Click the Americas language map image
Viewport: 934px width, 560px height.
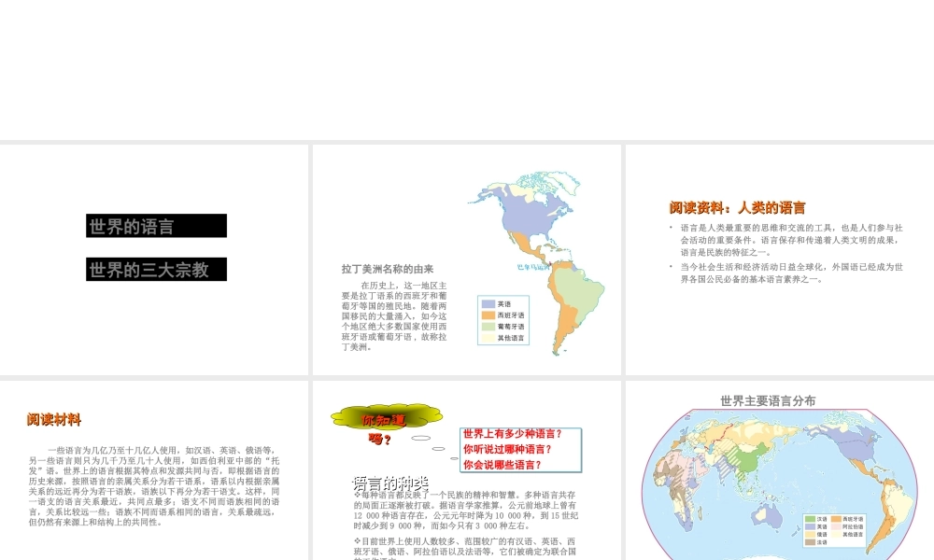(x=536, y=263)
